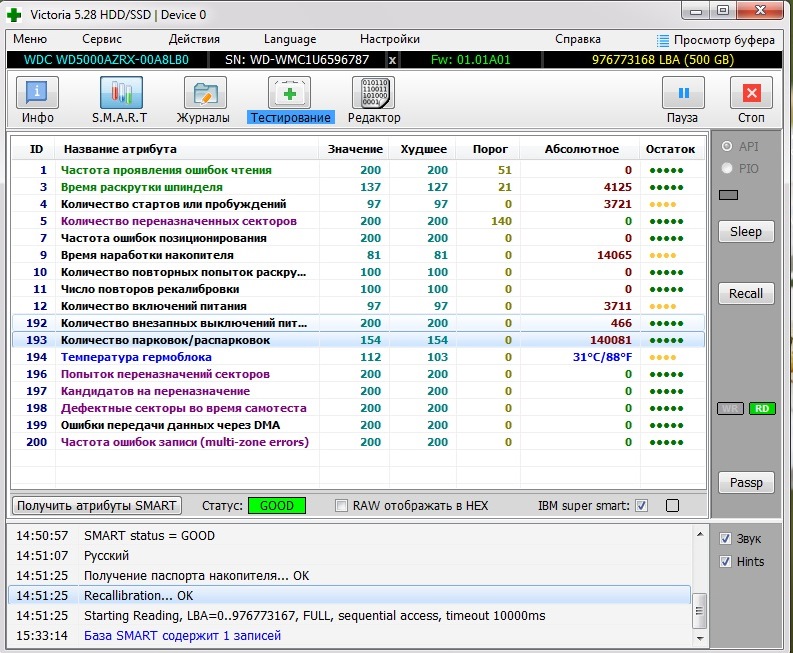Open the Сервис menu
This screenshot has width=793, height=653.
coord(102,39)
